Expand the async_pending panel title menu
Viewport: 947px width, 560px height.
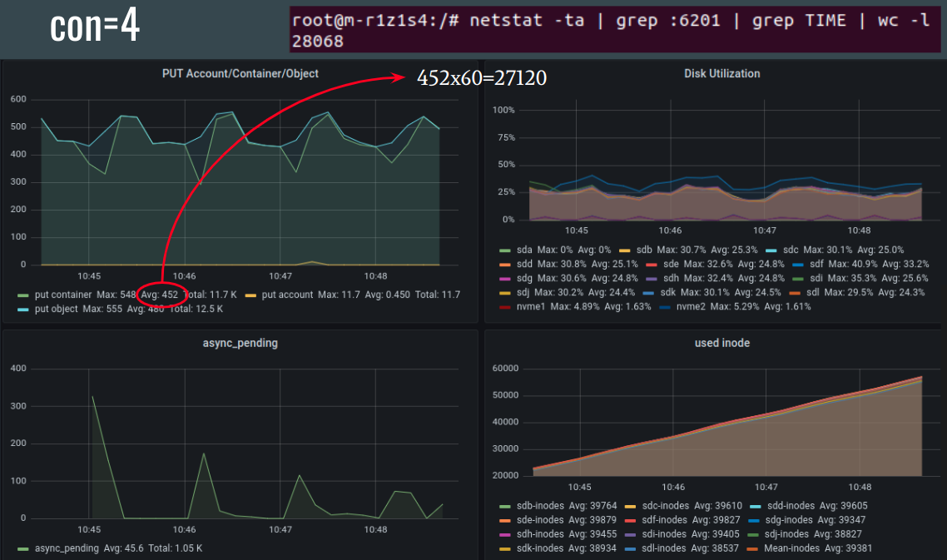[x=240, y=343]
